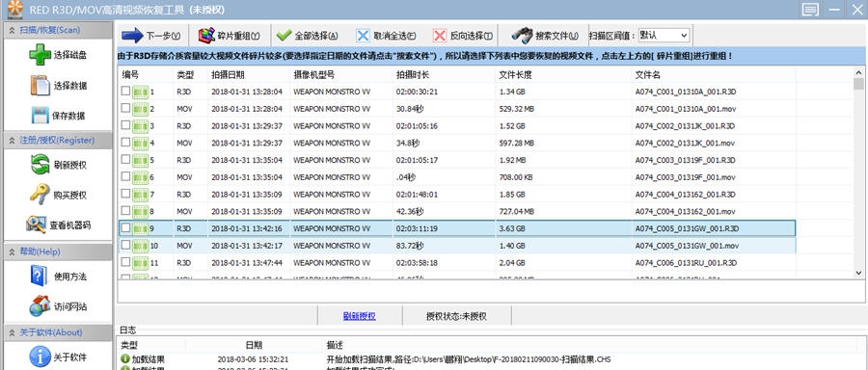Click the keyboard icon in title bar
The height and width of the screenshot is (370, 868).
[810, 10]
